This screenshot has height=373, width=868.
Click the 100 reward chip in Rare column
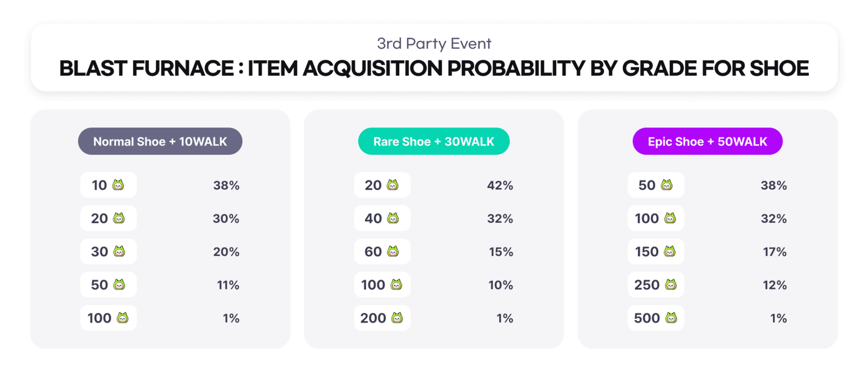point(382,285)
